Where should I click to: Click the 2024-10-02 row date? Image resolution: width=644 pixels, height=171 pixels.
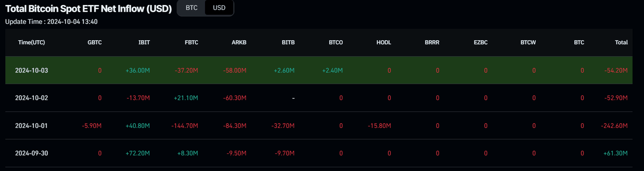(31, 98)
